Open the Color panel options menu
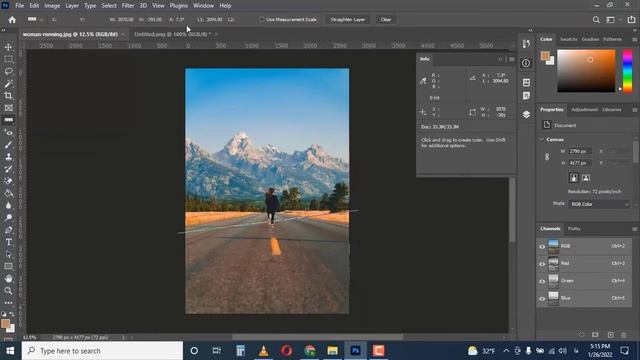Image resolution: width=640 pixels, height=360 pixels. tap(634, 40)
